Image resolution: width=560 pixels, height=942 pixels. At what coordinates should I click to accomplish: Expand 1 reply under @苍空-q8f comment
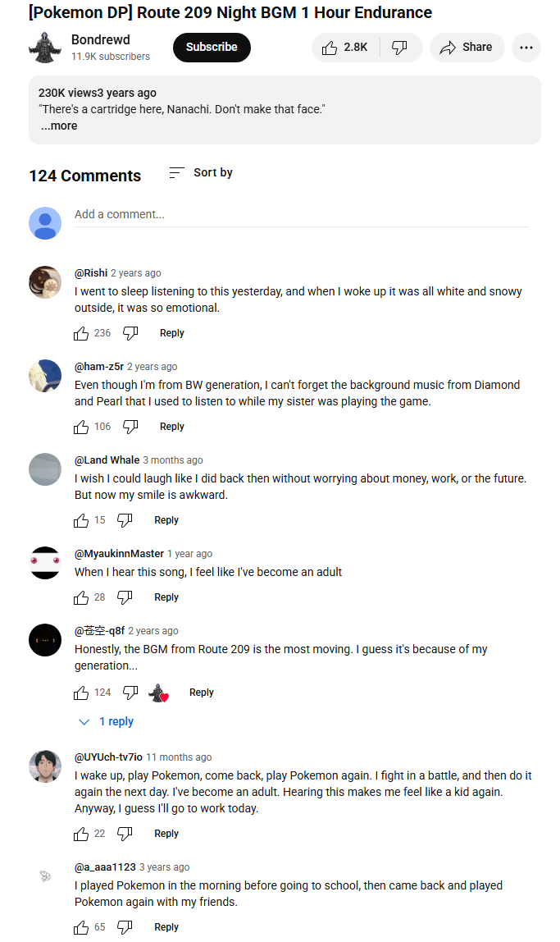pyautogui.click(x=107, y=721)
